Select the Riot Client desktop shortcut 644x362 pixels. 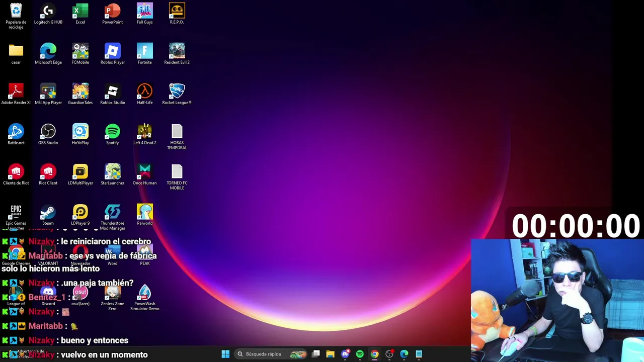[x=48, y=175]
